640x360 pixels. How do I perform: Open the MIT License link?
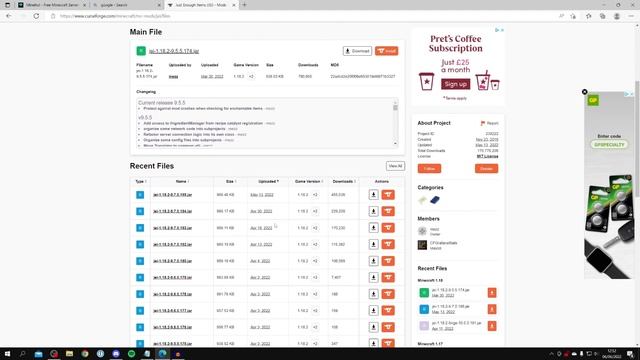[487, 156]
